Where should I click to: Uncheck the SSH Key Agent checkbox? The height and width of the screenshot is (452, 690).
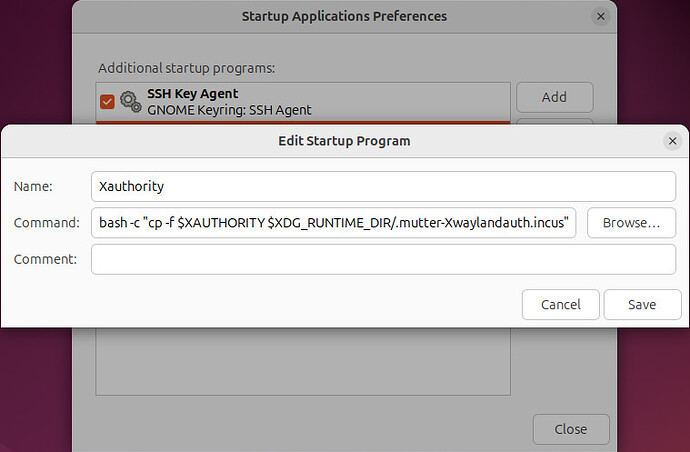(107, 101)
